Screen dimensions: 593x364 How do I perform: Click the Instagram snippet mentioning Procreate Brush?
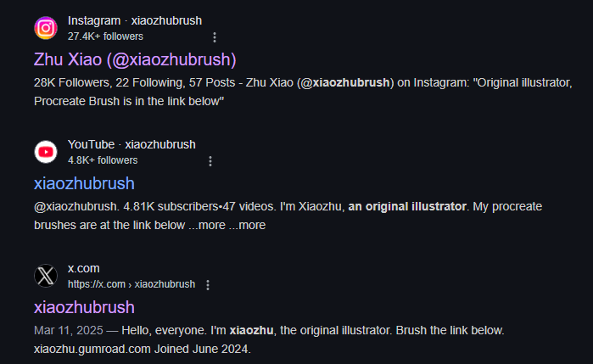point(303,92)
